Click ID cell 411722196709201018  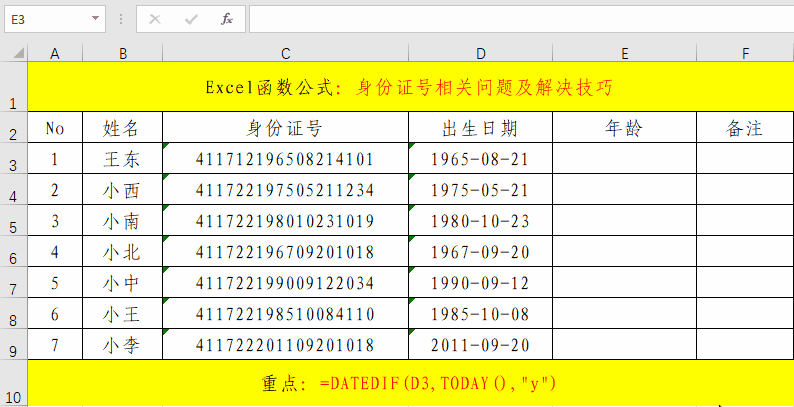[286, 252]
